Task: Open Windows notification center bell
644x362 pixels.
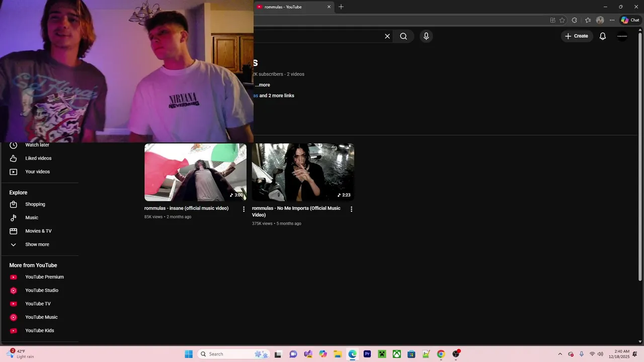Action: 635,354
